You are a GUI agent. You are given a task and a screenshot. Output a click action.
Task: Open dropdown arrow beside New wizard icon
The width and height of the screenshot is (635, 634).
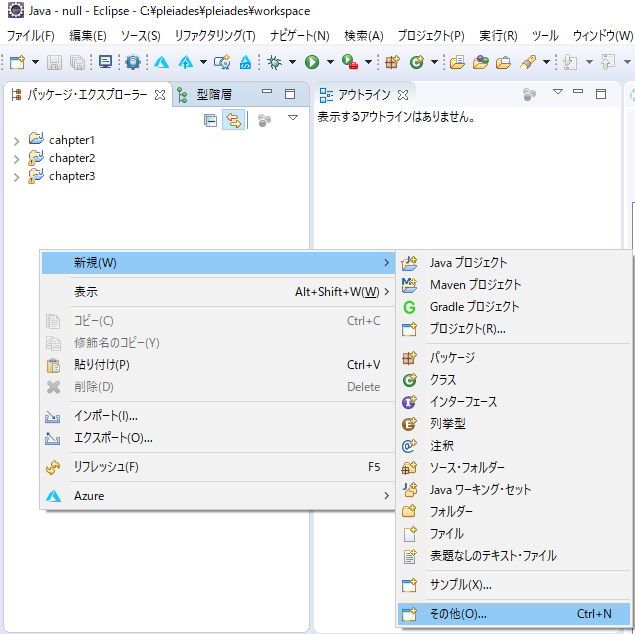(36, 62)
